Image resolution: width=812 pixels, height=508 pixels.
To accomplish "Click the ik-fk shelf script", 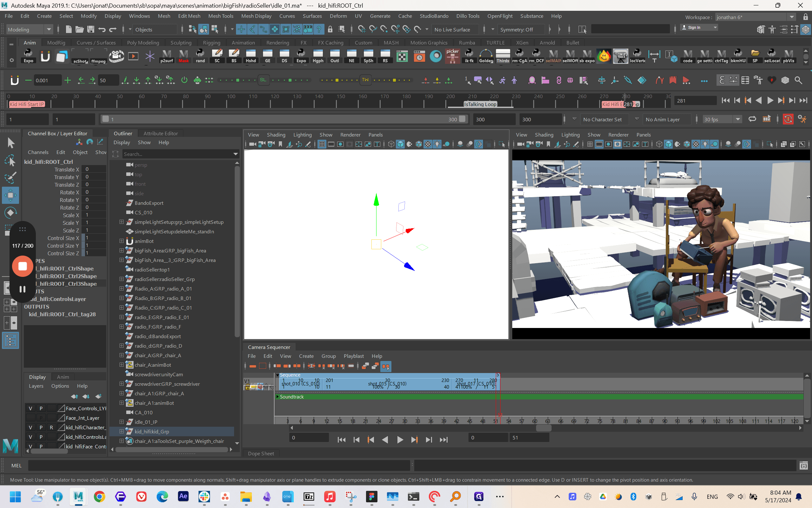I will click(x=469, y=56).
